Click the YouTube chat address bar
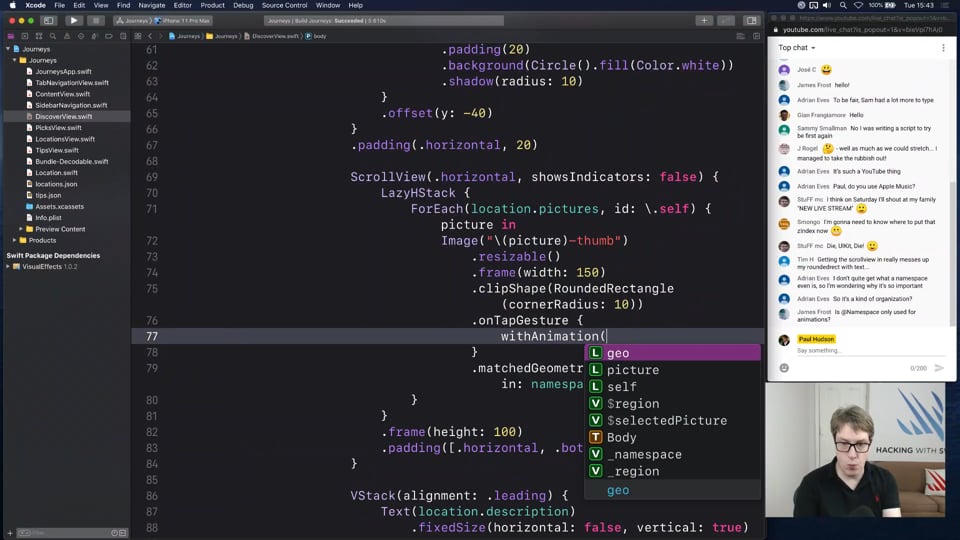The width and height of the screenshot is (960, 540). [x=863, y=29]
